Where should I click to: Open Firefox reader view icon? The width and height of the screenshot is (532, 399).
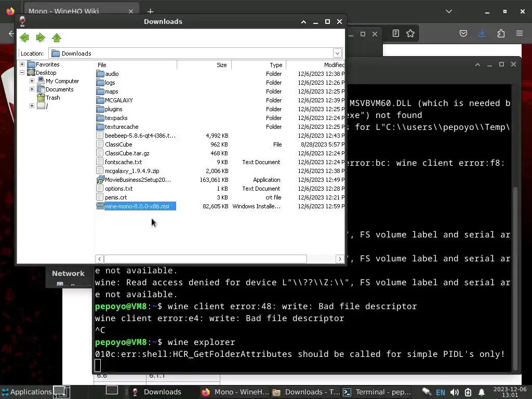pos(395,33)
